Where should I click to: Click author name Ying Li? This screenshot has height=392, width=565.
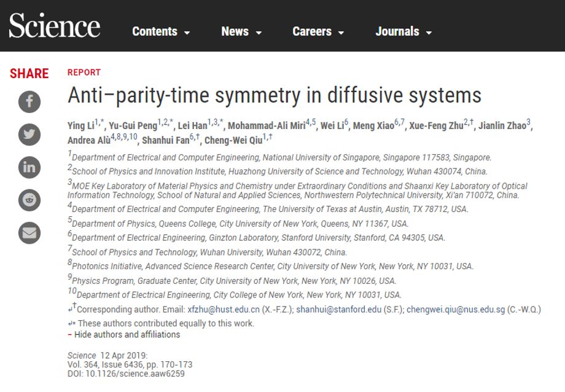[80, 125]
